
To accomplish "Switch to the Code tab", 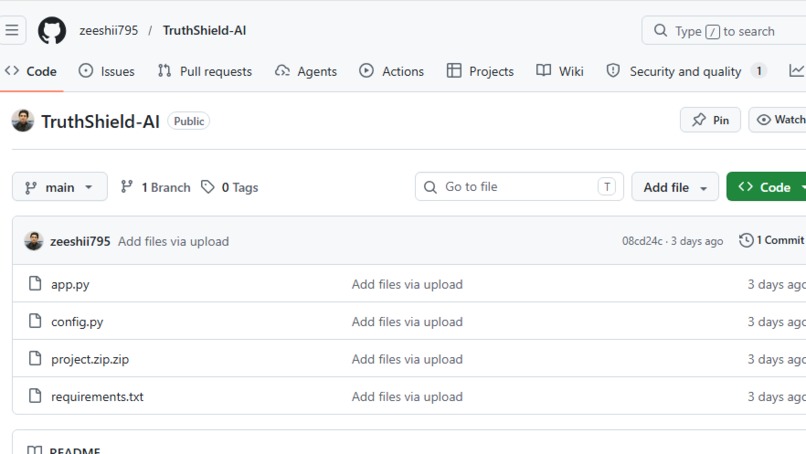I will click(31, 71).
